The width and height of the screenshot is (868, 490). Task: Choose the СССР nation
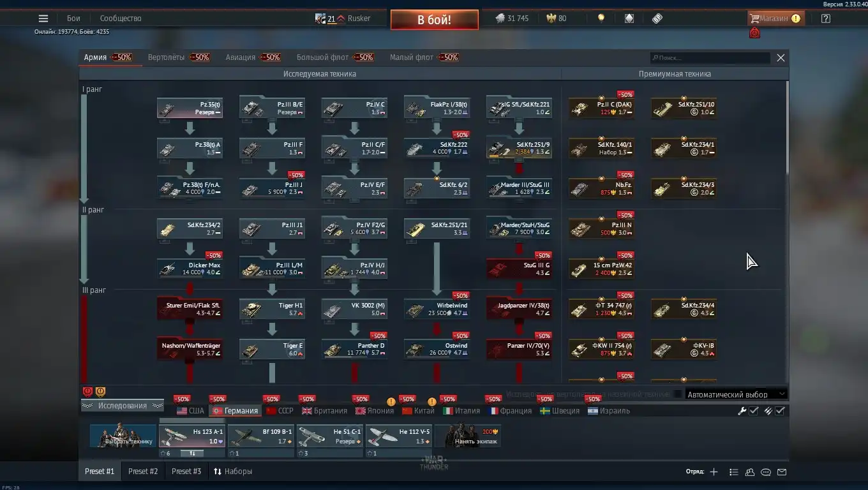click(x=280, y=411)
